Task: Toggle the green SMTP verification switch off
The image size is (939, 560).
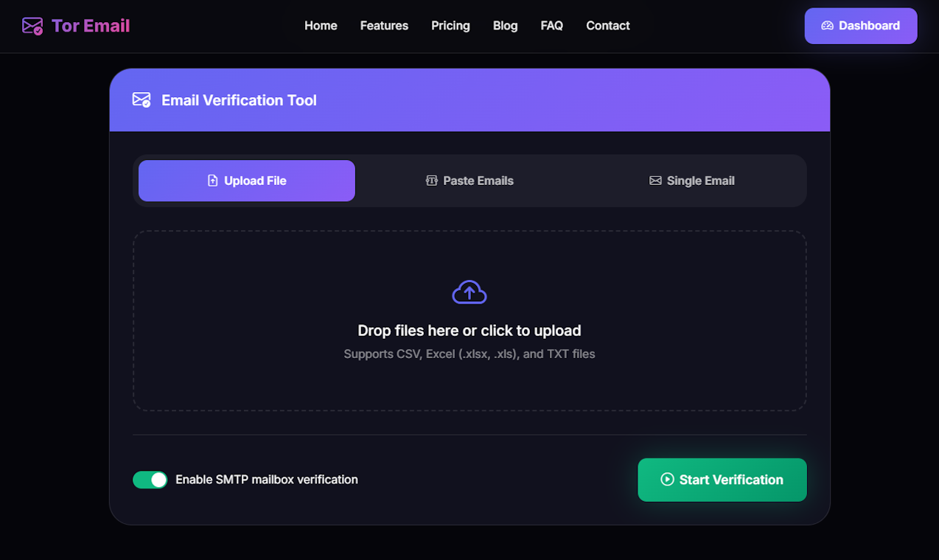Action: [x=150, y=480]
